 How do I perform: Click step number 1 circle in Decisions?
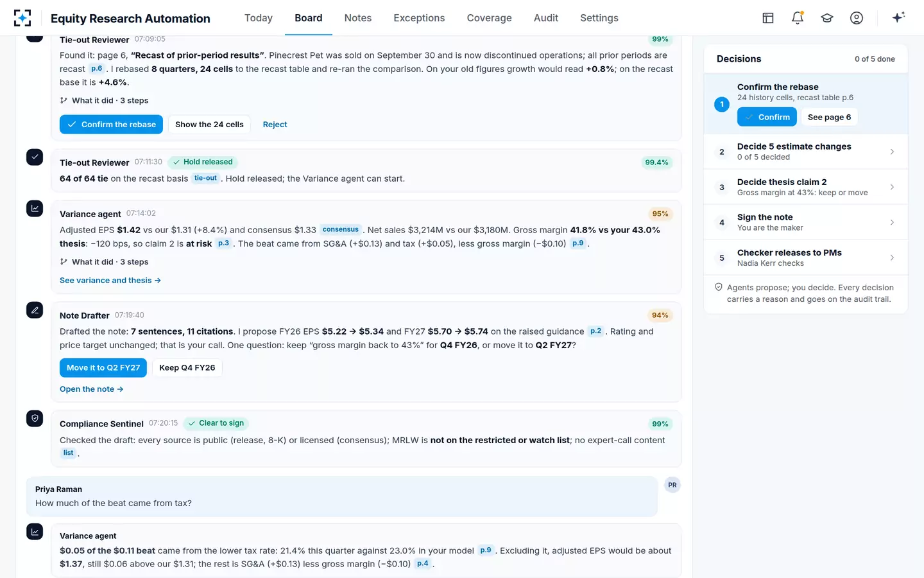[x=722, y=104]
